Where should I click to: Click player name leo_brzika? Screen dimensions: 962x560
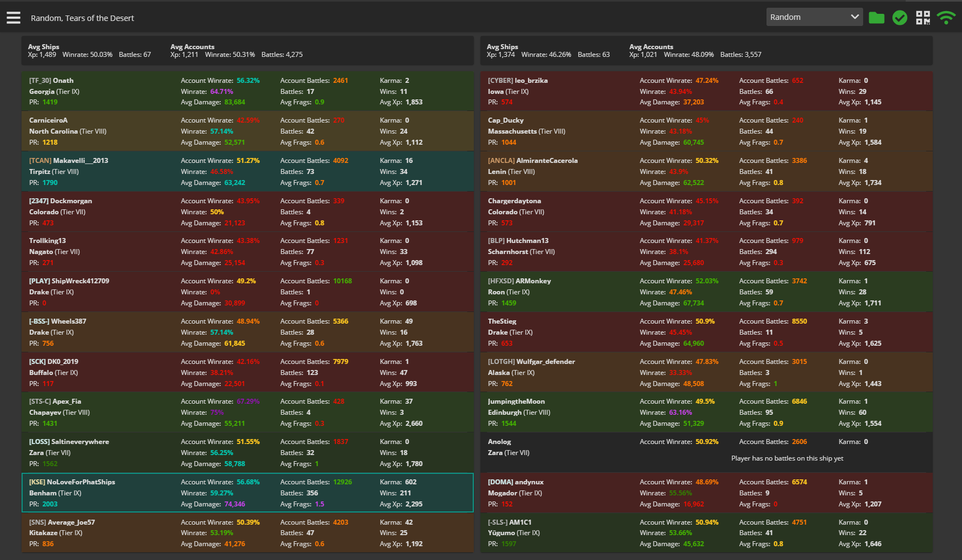point(531,81)
